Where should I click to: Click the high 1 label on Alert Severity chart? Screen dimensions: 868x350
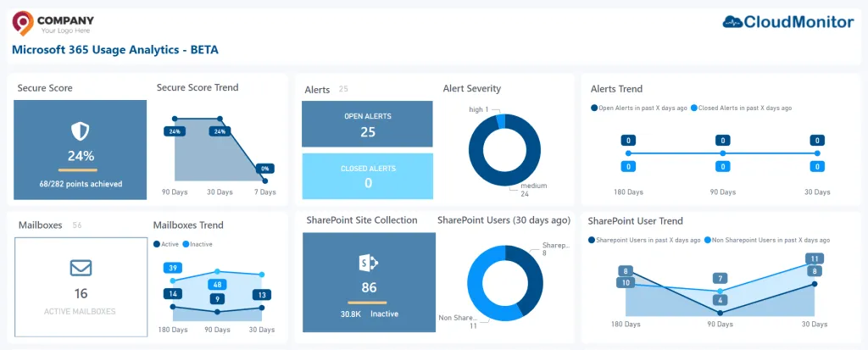[x=479, y=109]
